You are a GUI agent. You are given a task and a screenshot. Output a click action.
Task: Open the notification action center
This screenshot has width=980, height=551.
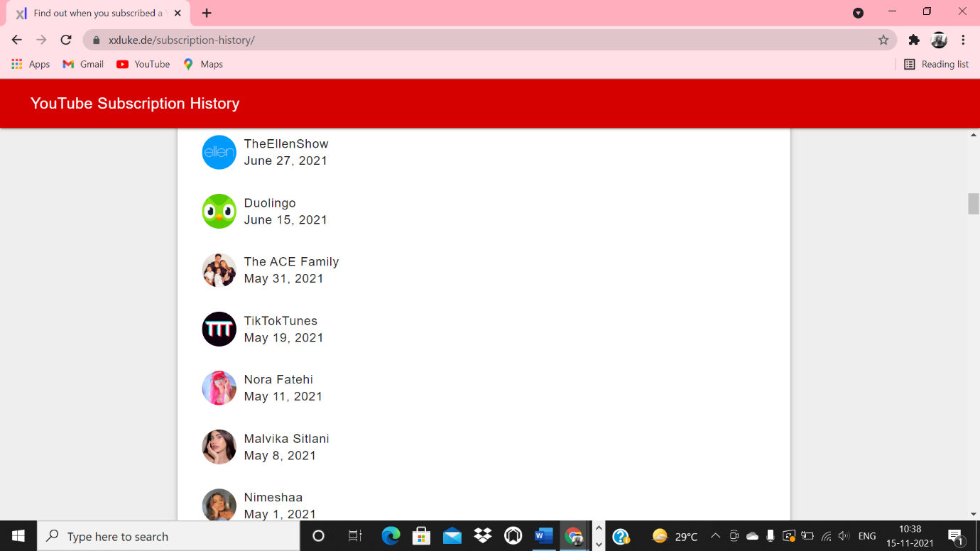tap(955, 536)
